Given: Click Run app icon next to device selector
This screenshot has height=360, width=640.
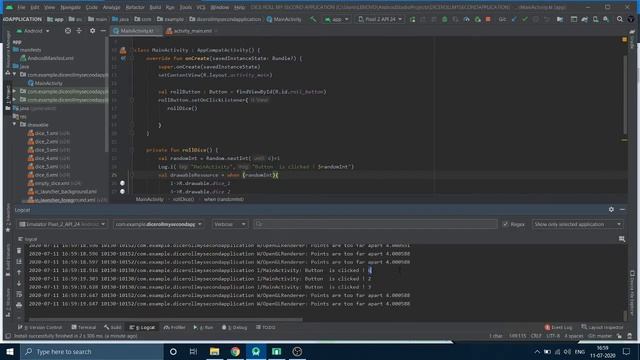Looking at the screenshot, I should pyautogui.click(x=412, y=19).
